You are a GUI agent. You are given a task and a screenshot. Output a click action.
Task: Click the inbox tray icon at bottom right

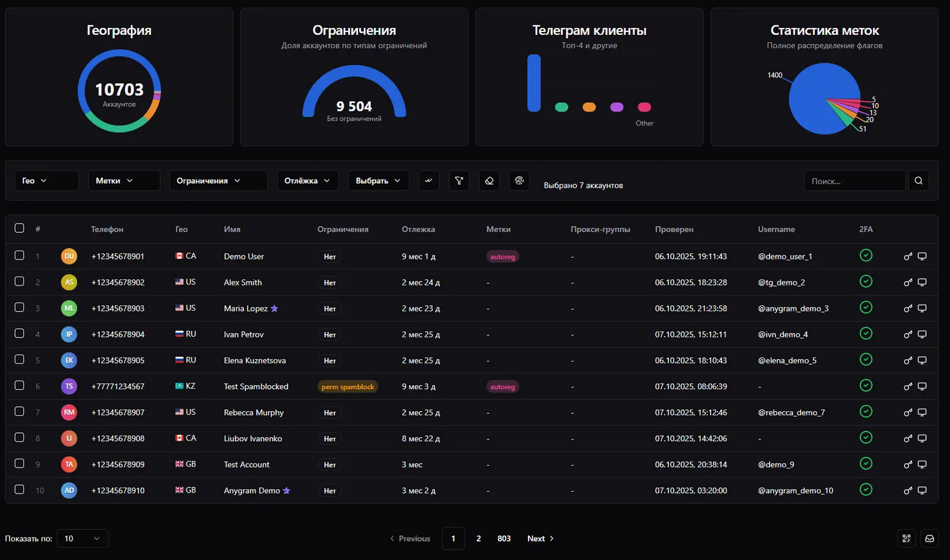[x=930, y=538]
